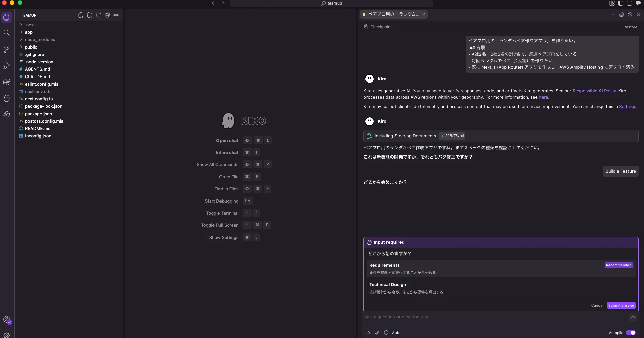Close the ペアプロ用の chat tab

tap(423, 14)
